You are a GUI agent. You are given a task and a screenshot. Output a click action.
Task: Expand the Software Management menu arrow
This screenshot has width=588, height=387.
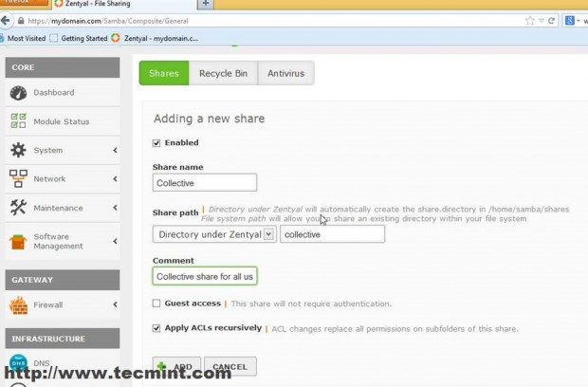point(115,241)
